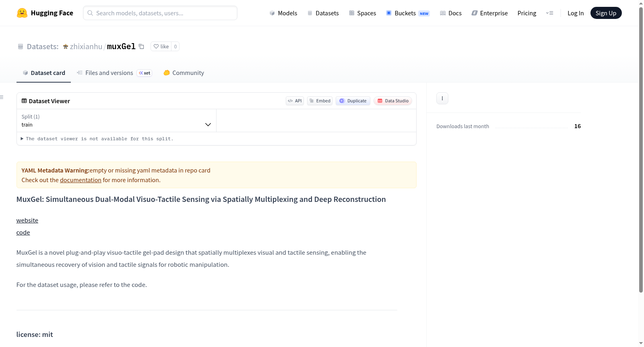The image size is (644, 347).
Task: Click the like count number
Action: coord(175,46)
